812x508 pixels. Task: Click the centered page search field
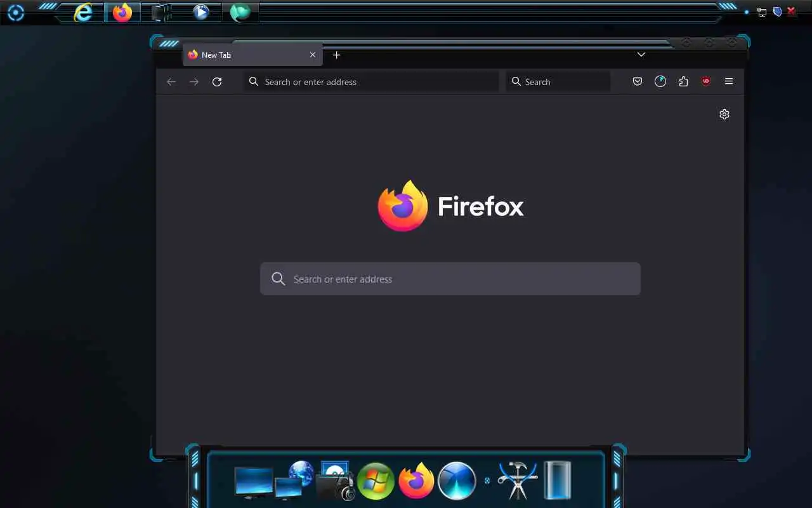click(450, 279)
